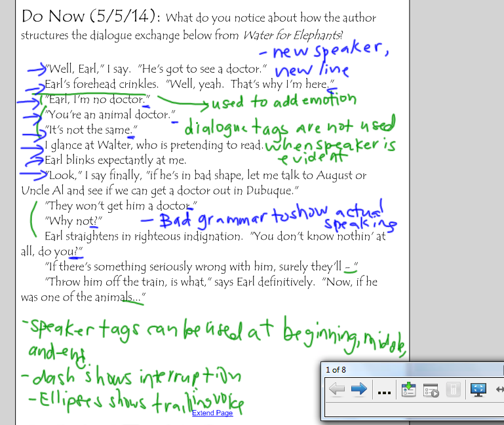Click the double-headed arrow toolbar icon
504x425 pixels.
point(500,390)
